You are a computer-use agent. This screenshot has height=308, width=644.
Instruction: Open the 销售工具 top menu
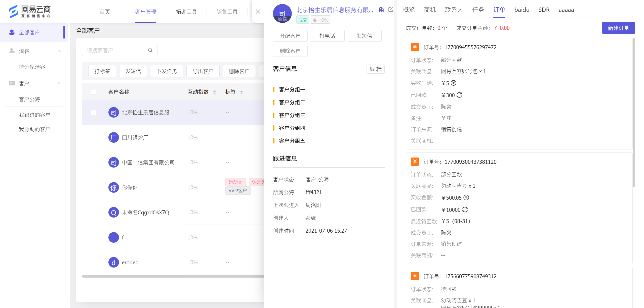(227, 12)
